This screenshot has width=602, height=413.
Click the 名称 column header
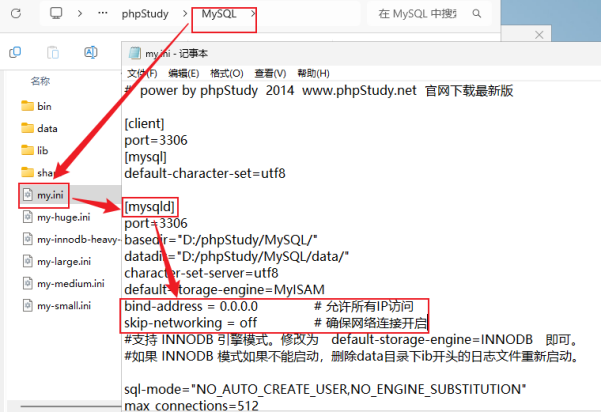pyautogui.click(x=40, y=81)
